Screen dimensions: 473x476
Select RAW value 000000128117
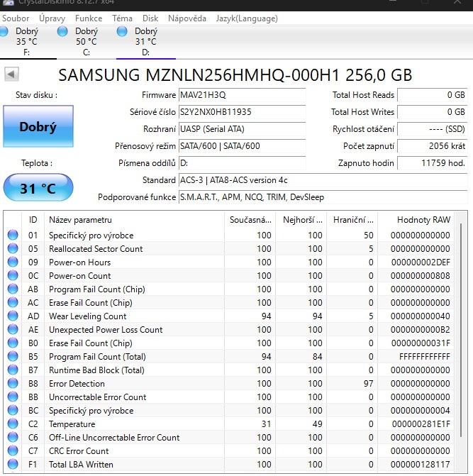pyautogui.click(x=421, y=465)
